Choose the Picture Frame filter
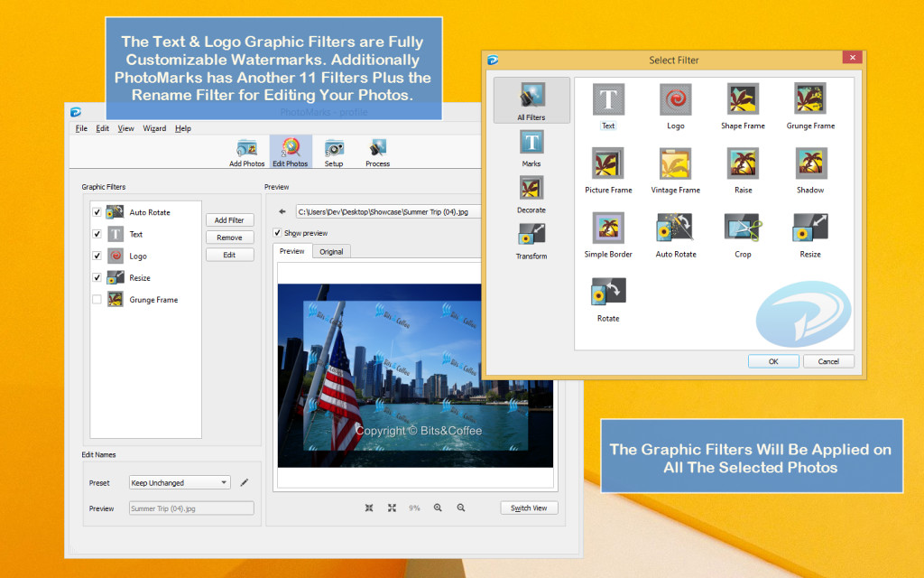The height and width of the screenshot is (578, 924). click(x=608, y=171)
